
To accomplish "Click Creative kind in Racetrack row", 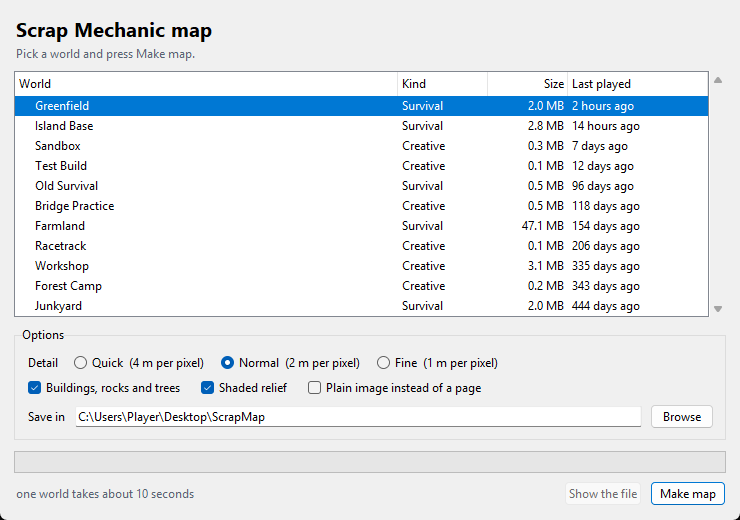I will 423,246.
